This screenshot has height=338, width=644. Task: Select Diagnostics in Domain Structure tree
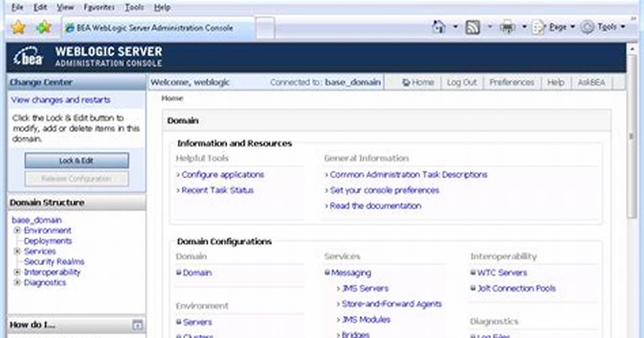[x=45, y=283]
